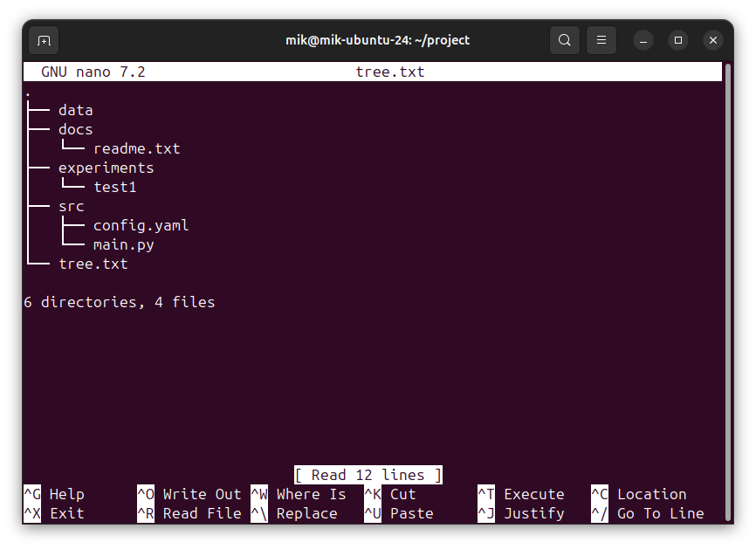Image resolution: width=756 pixels, height=549 pixels.
Task: Maximize the terminal window
Action: point(678,40)
